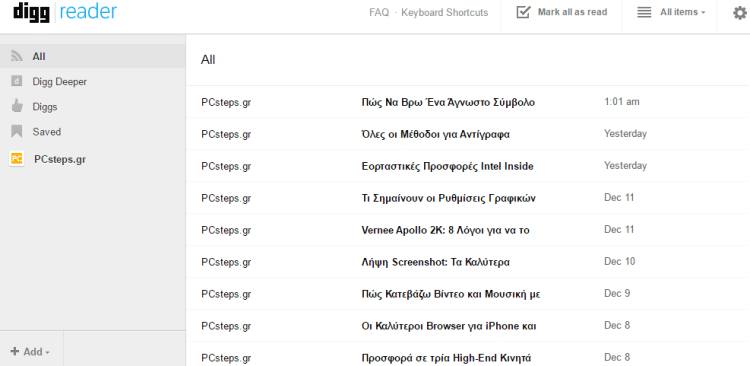The width and height of the screenshot is (750, 366).
Task: Click the bookmark Saved icon
Action: 17,131
